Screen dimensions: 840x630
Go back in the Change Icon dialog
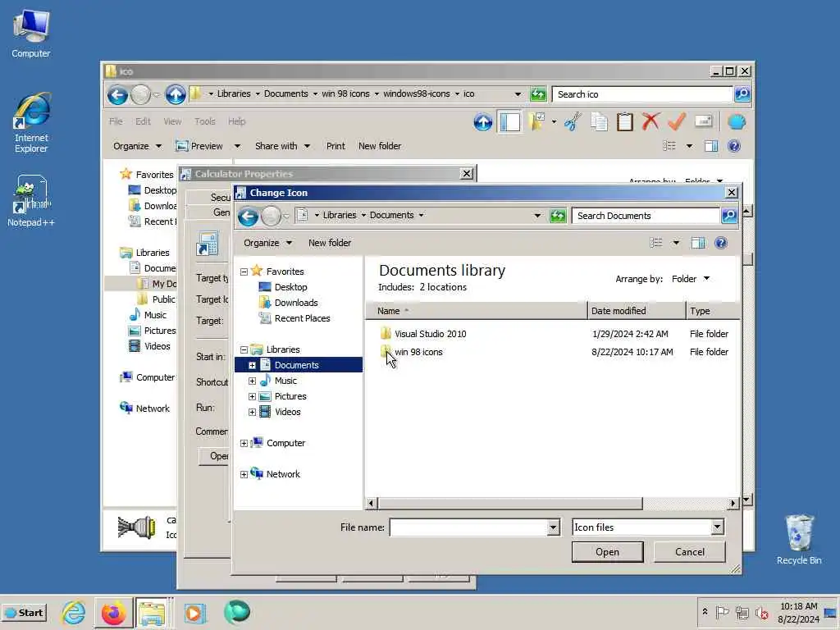click(x=248, y=216)
